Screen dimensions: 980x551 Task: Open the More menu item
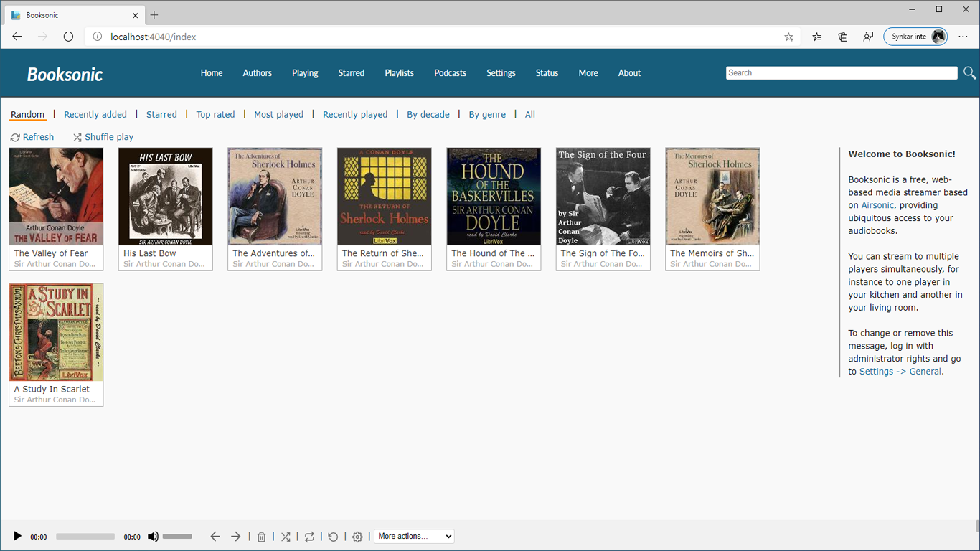(588, 73)
